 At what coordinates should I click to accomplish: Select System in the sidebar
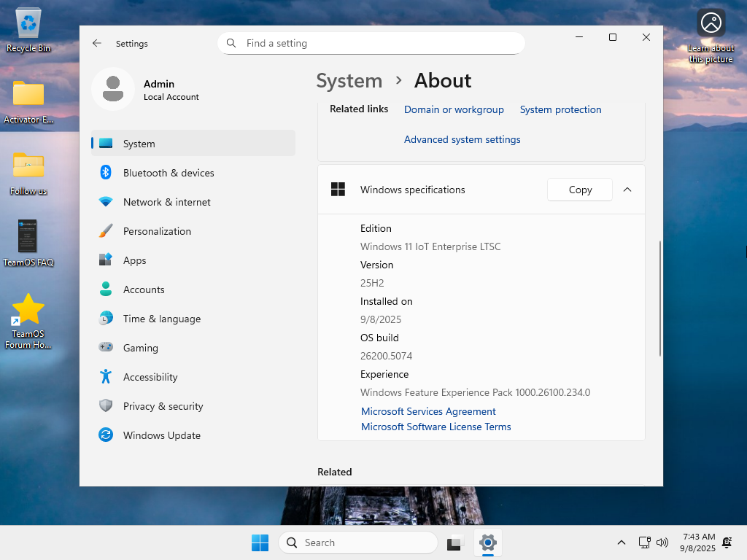point(193,144)
